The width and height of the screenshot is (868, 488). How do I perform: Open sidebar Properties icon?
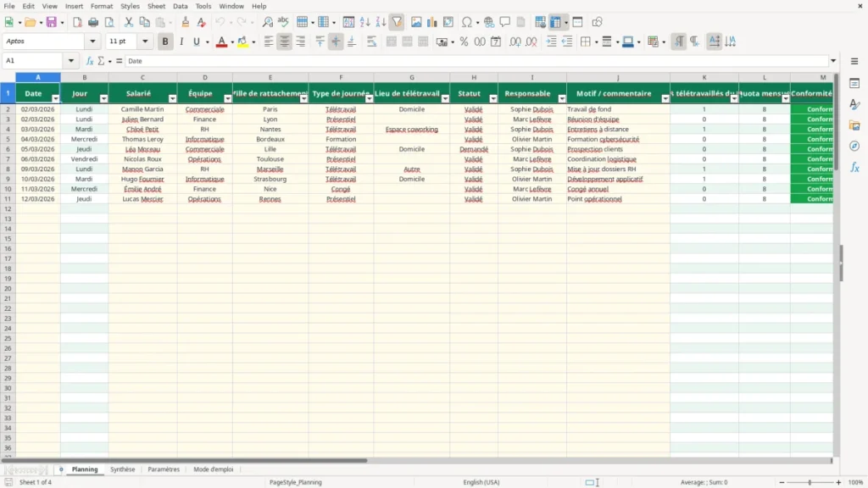[854, 84]
